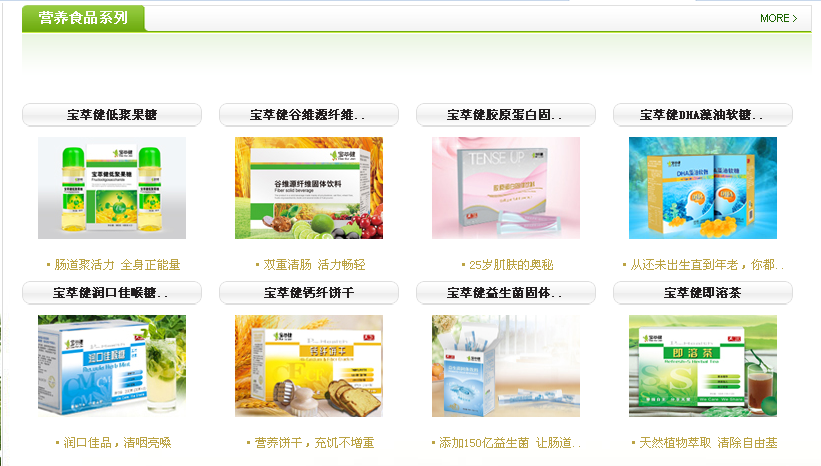Image resolution: width=821 pixels, height=466 pixels.
Task: Open the 宝苹健DHA藻油软糖 title button
Action: (703, 115)
